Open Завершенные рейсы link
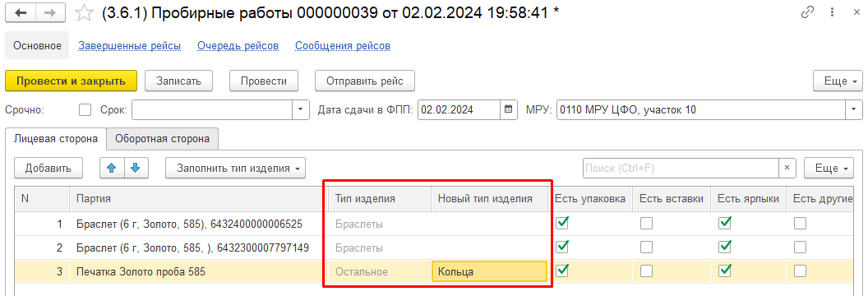 click(130, 46)
